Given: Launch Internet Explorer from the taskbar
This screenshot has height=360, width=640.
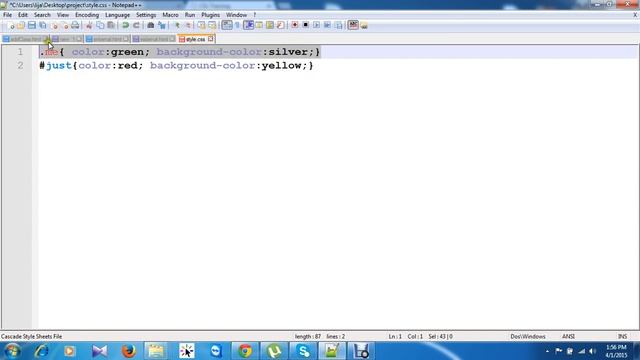Looking at the screenshot, I should pos(41,351).
